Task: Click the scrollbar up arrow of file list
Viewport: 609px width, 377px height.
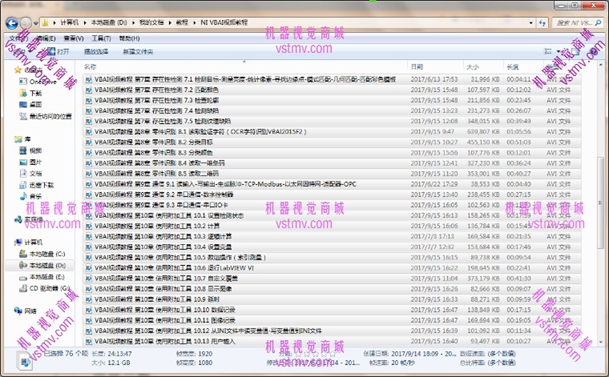Action: [x=601, y=64]
